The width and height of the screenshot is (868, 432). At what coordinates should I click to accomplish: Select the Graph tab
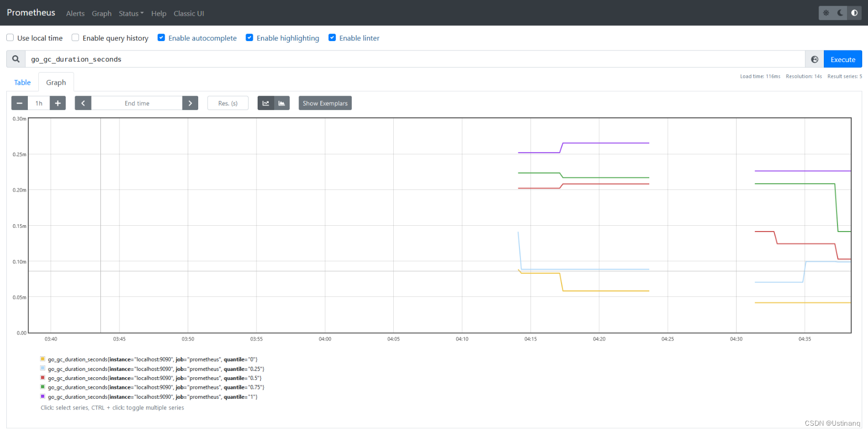point(56,82)
